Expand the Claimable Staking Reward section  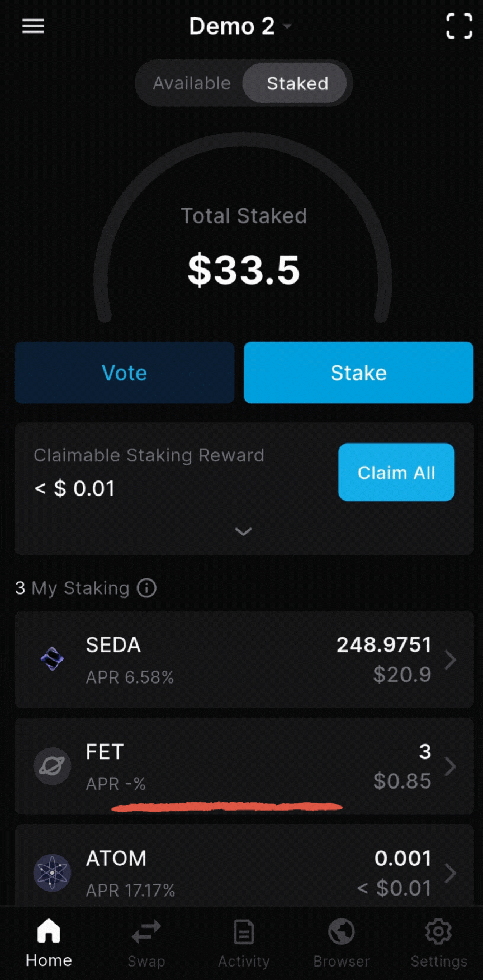click(x=243, y=531)
